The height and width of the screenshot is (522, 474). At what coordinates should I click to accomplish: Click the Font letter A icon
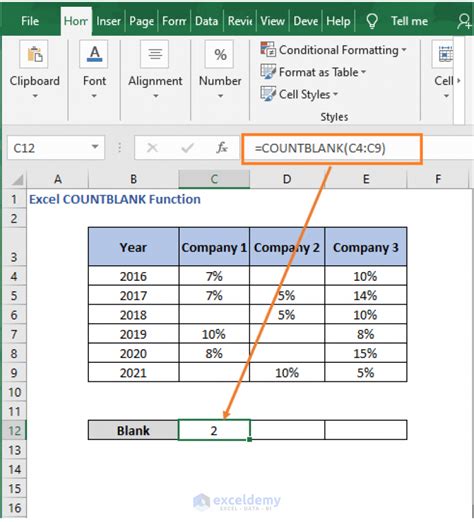pyautogui.click(x=94, y=54)
